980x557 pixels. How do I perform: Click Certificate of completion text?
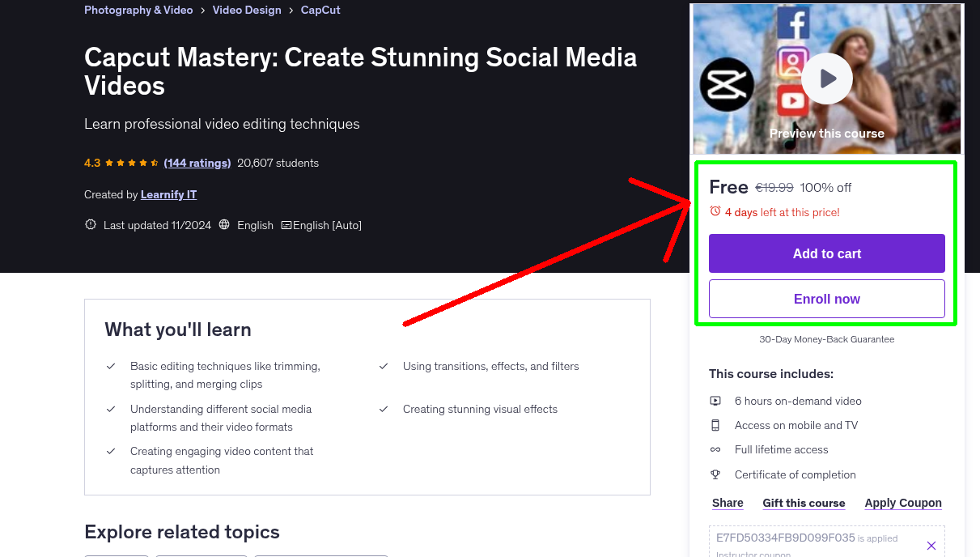[x=795, y=474]
